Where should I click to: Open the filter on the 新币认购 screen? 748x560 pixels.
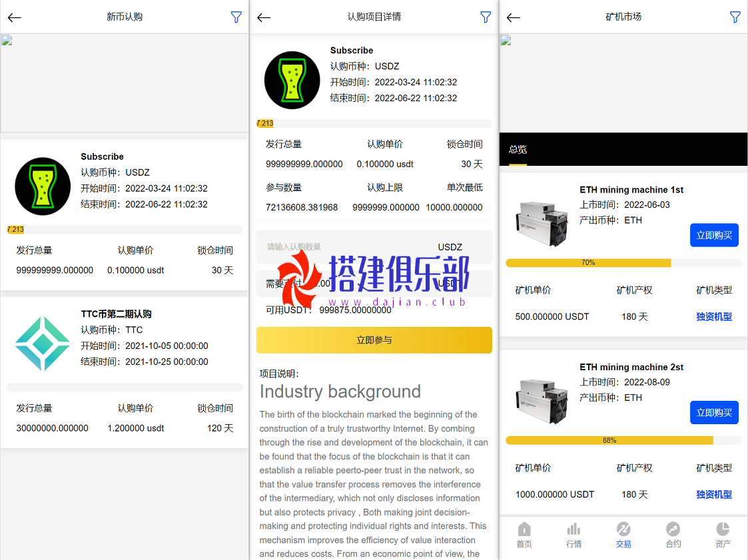[x=236, y=17]
